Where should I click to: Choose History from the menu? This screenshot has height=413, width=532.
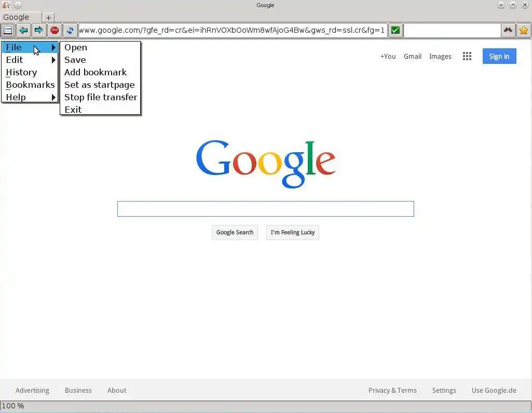point(30,72)
